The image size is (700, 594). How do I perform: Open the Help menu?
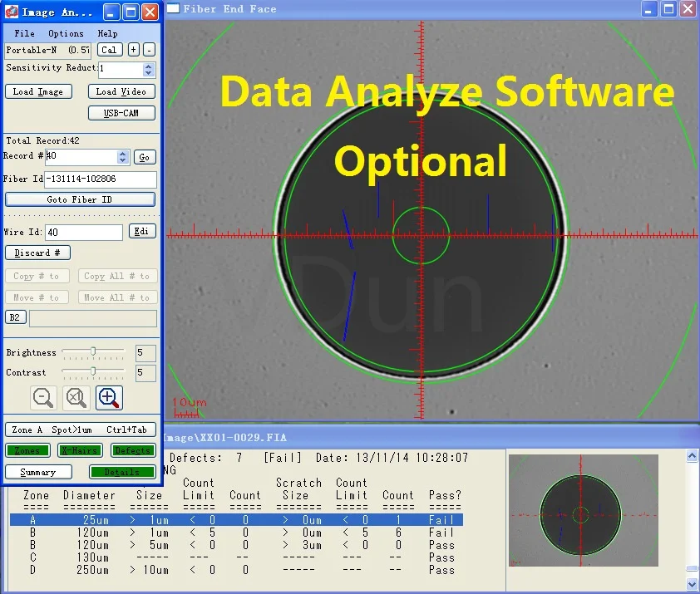coord(108,33)
